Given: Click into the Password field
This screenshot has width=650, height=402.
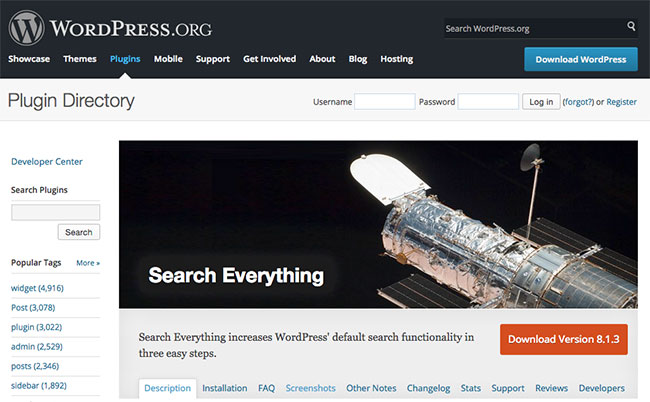Looking at the screenshot, I should (488, 102).
